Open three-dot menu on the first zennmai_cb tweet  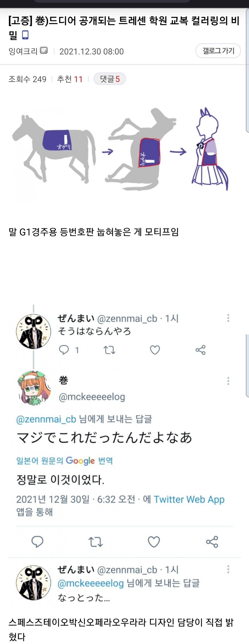click(x=228, y=318)
